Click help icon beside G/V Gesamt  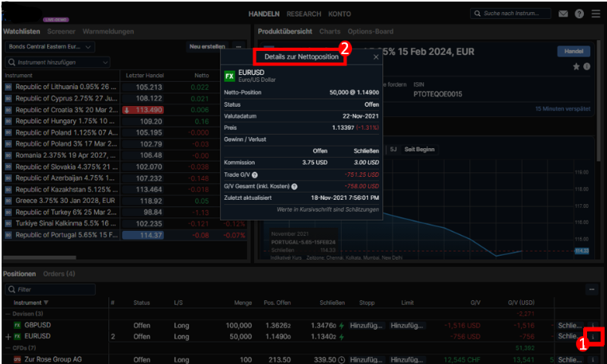(295, 186)
